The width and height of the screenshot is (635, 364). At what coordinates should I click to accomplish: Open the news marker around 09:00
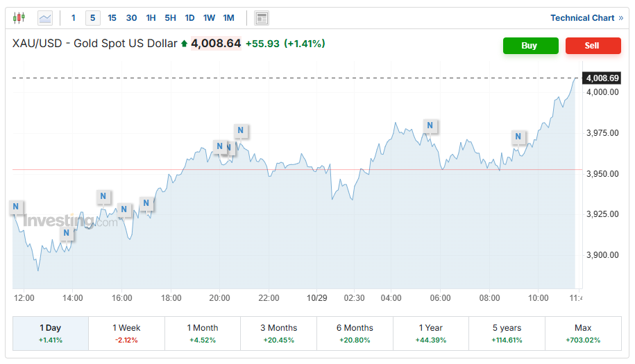pyautogui.click(x=518, y=137)
